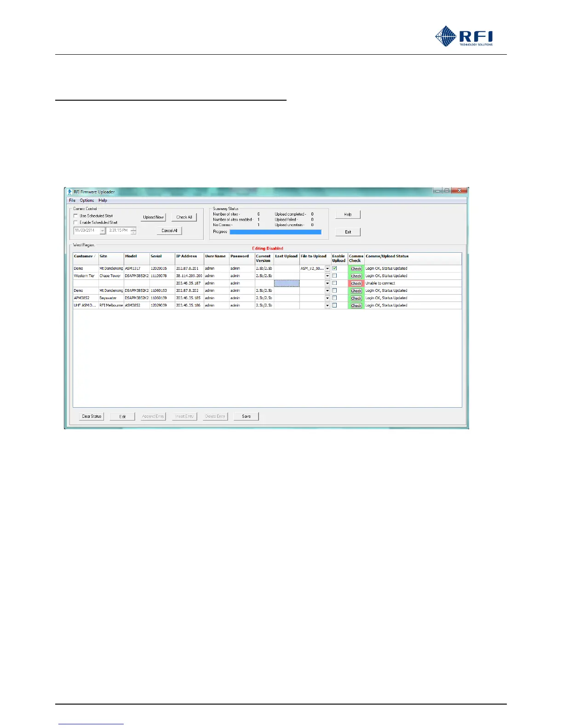Run comms Check for the RFI Melbourne row
Viewport: 563px width, 728px height.
(356, 305)
